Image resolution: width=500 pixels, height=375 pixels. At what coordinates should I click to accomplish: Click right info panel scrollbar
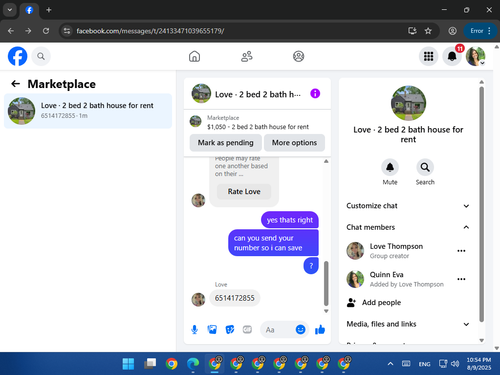(x=481, y=204)
